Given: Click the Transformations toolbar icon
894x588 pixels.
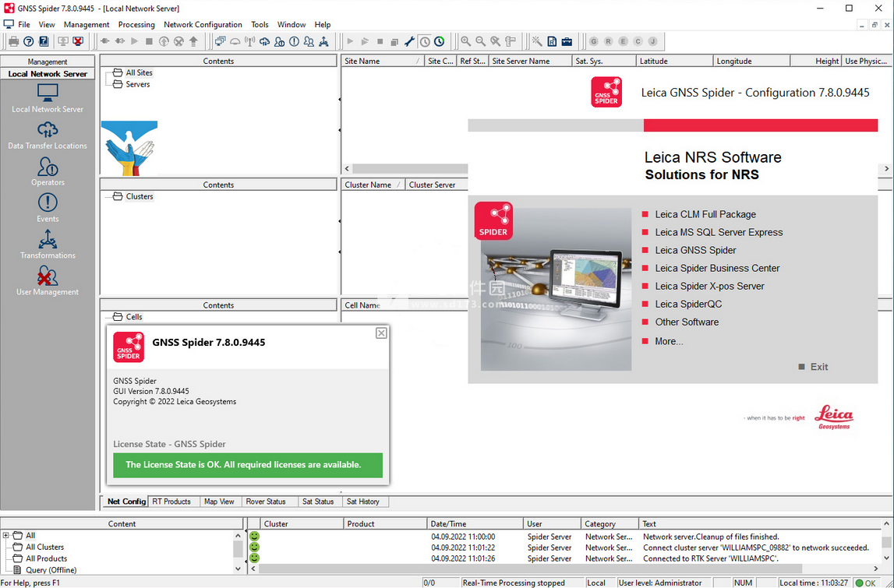Looking at the screenshot, I should pos(323,41).
